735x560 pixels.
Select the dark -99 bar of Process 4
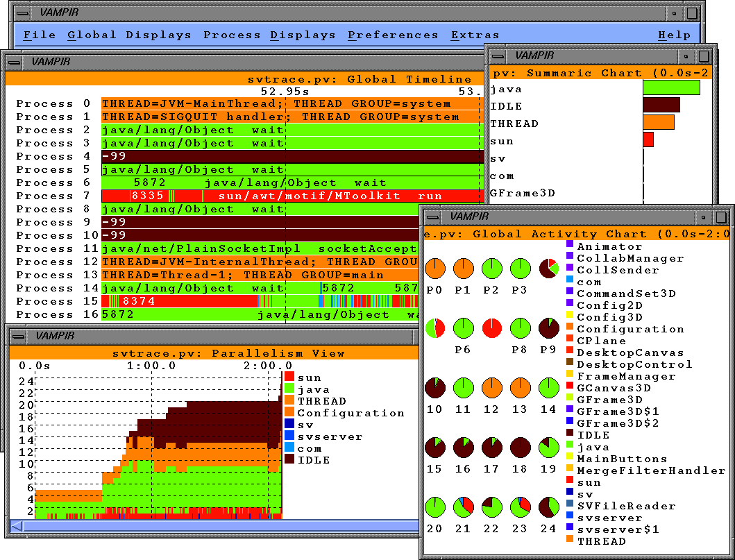(292, 157)
